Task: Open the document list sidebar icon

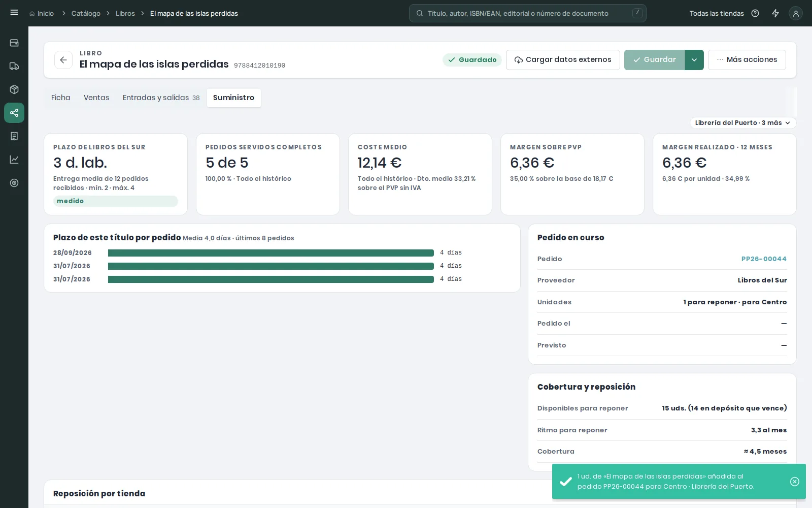Action: pyautogui.click(x=14, y=136)
